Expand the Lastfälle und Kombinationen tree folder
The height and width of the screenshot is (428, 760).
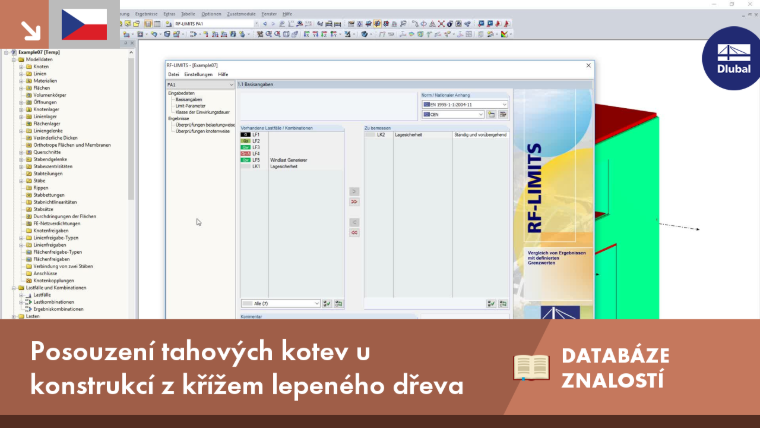15,288
